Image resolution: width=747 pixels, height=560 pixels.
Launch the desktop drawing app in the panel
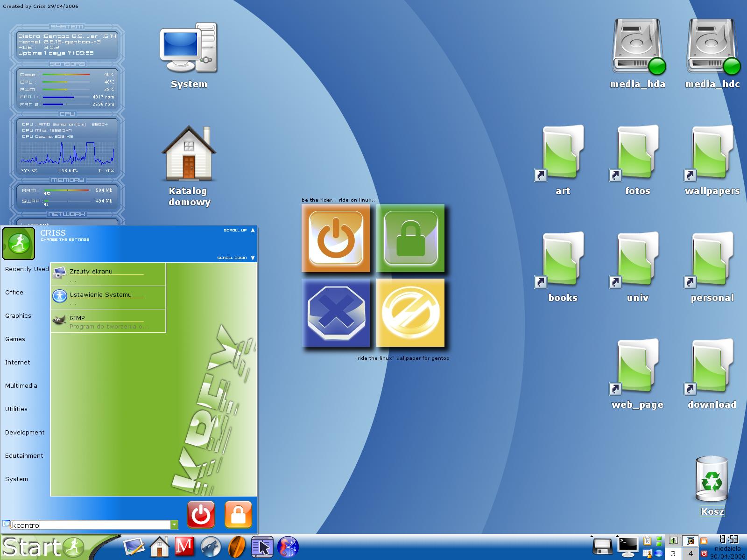(x=134, y=547)
